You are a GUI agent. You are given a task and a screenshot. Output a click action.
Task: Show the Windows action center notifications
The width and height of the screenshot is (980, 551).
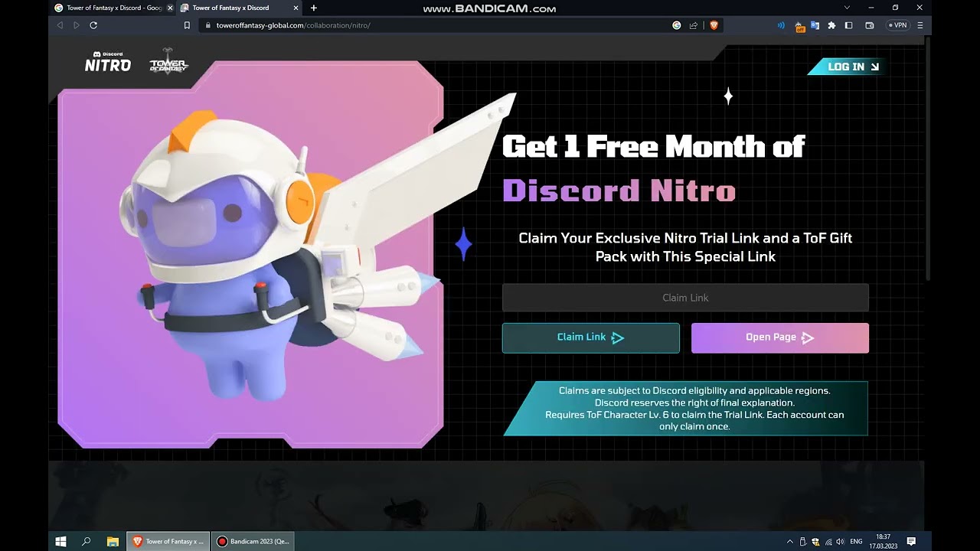click(x=911, y=541)
